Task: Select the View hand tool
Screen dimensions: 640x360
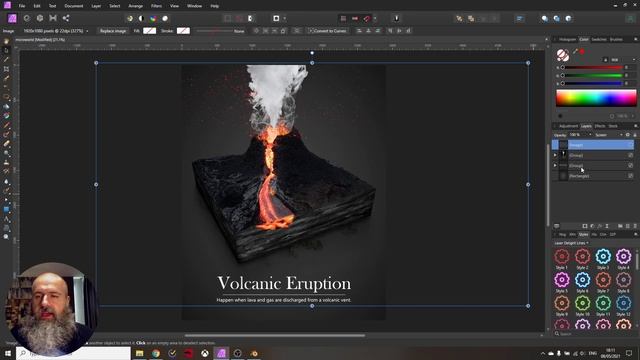Action: coord(6,42)
